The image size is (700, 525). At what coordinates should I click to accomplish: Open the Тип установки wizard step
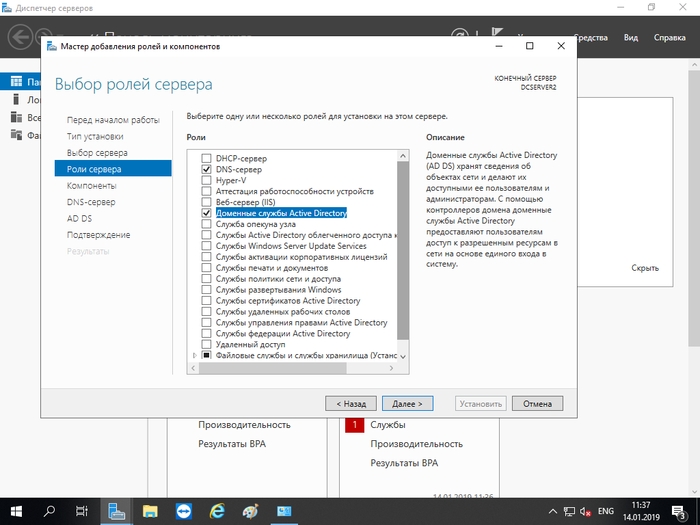click(x=95, y=136)
